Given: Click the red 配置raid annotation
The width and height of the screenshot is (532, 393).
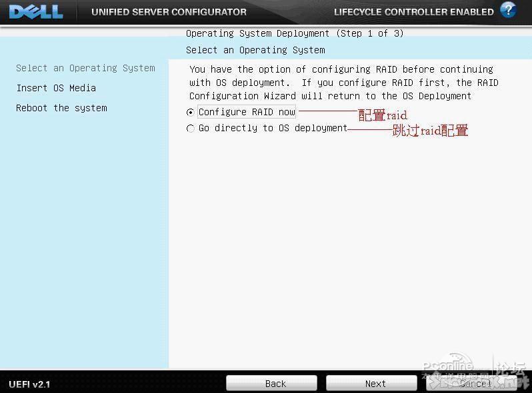Looking at the screenshot, I should point(383,115).
